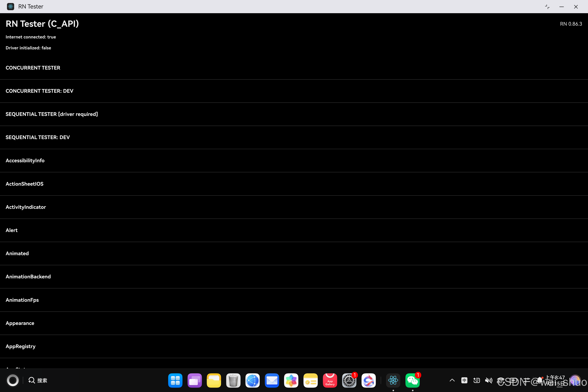Open the Settings gear icon
Screen dimensions: 588x392
tap(349, 380)
